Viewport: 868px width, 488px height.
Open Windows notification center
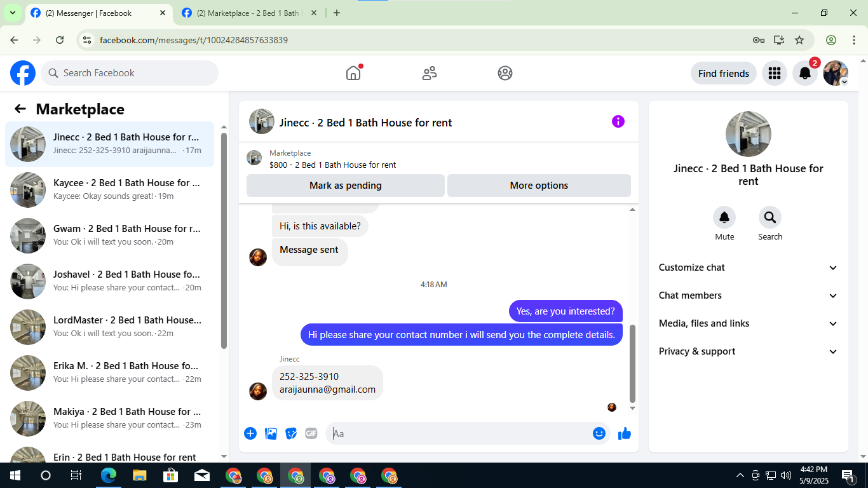click(x=848, y=475)
